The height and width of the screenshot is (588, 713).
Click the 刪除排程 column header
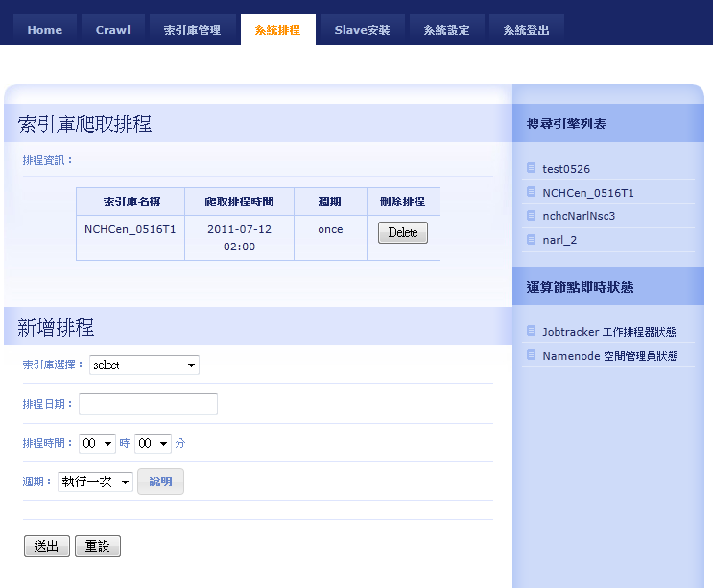[x=403, y=201]
